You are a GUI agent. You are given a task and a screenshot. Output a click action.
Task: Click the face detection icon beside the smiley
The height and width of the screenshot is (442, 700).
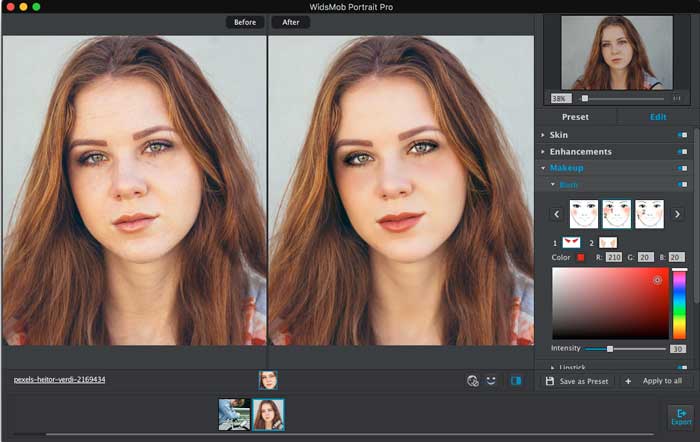coord(472,381)
